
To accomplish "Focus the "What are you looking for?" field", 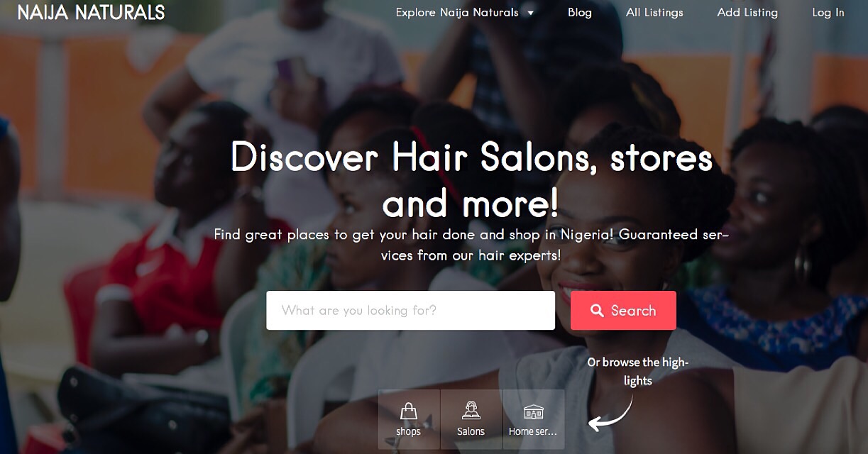I will (x=410, y=311).
